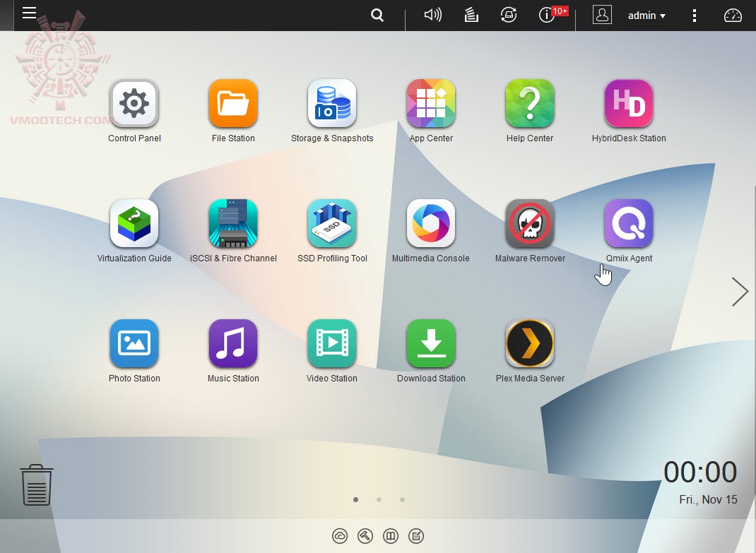The width and height of the screenshot is (756, 553).
Task: Open background tasks icon
Action: 471,15
